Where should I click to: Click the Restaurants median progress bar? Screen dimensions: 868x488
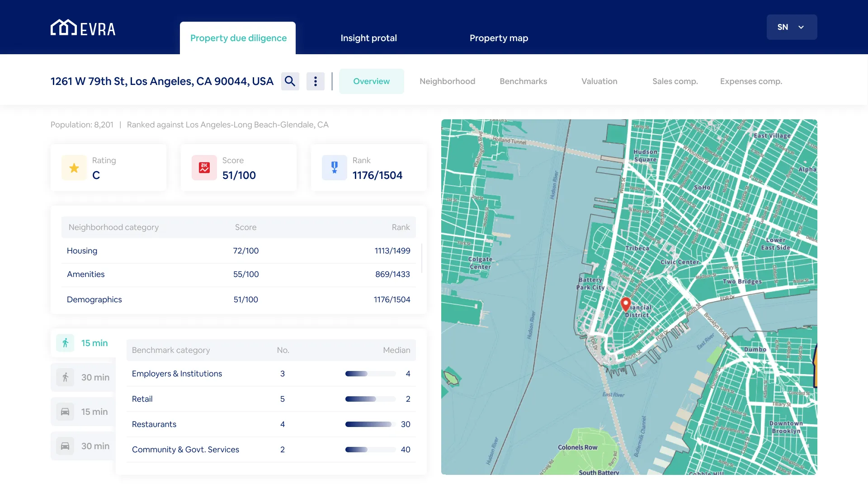(x=368, y=424)
